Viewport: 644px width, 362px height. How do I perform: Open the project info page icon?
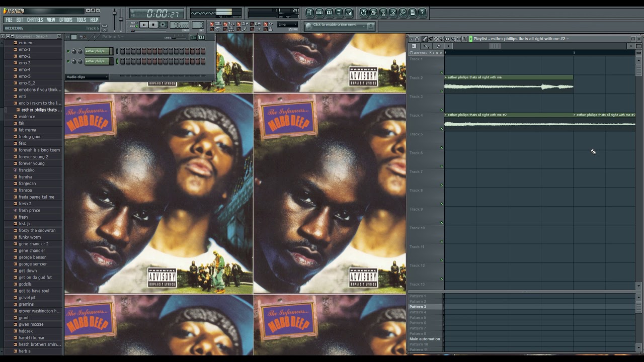[x=412, y=13]
